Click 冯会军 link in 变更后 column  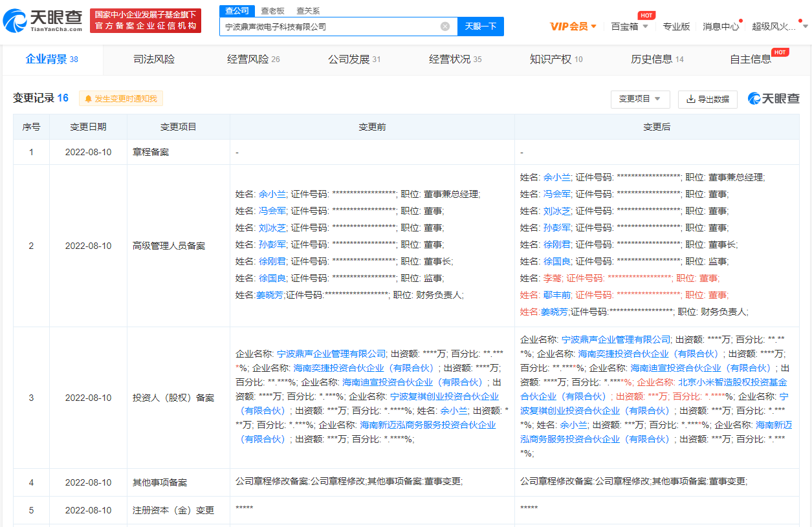(557, 194)
